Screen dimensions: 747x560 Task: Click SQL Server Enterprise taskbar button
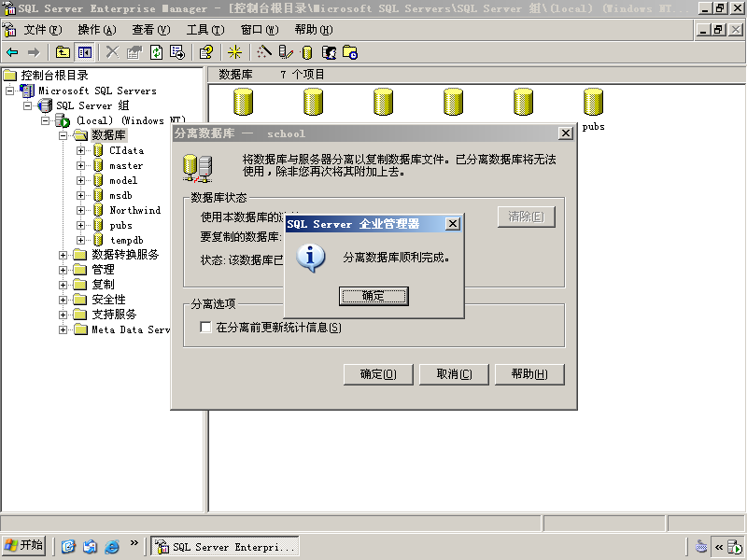point(225,546)
